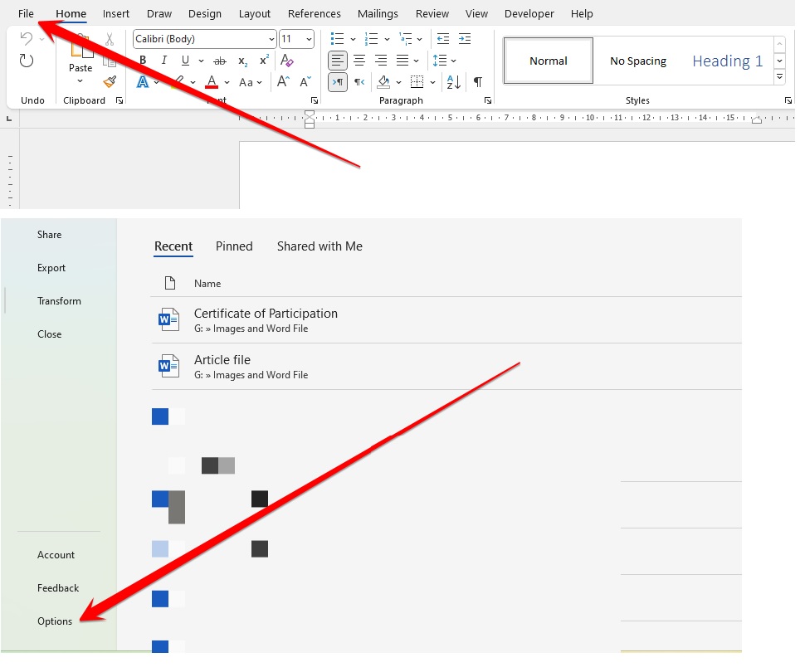Screen dimensions: 800x672
Task: Select the References ribbon tab
Action: click(314, 14)
